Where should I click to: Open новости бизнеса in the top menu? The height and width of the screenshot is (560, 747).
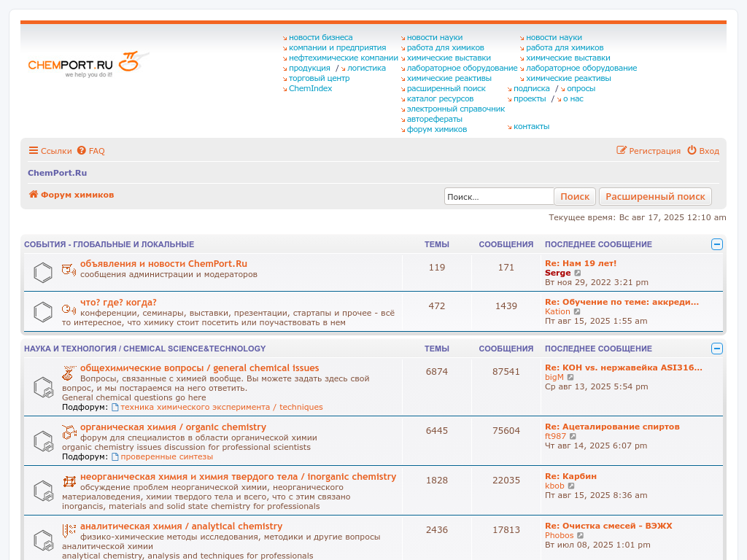320,37
